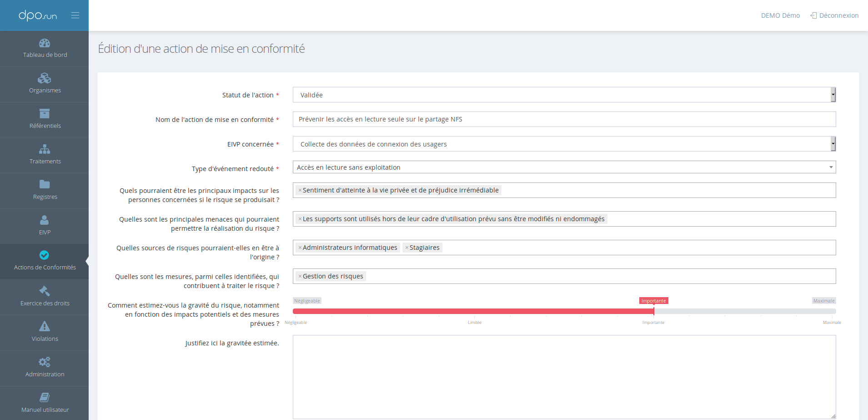Click the Déconnexion link

(x=834, y=15)
